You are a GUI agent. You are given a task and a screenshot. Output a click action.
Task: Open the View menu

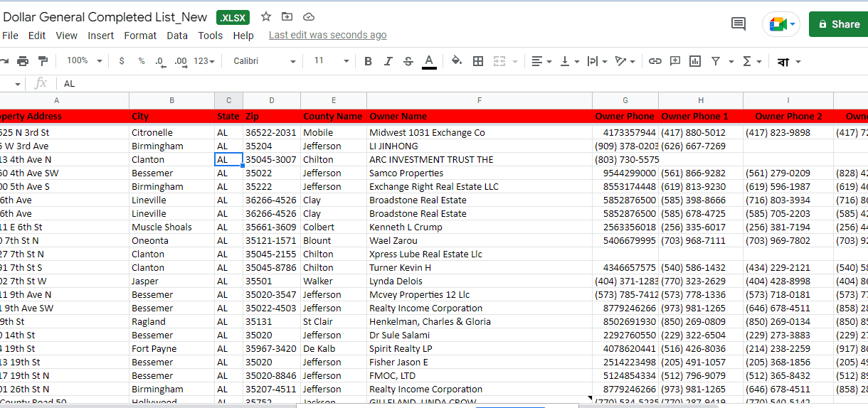66,36
